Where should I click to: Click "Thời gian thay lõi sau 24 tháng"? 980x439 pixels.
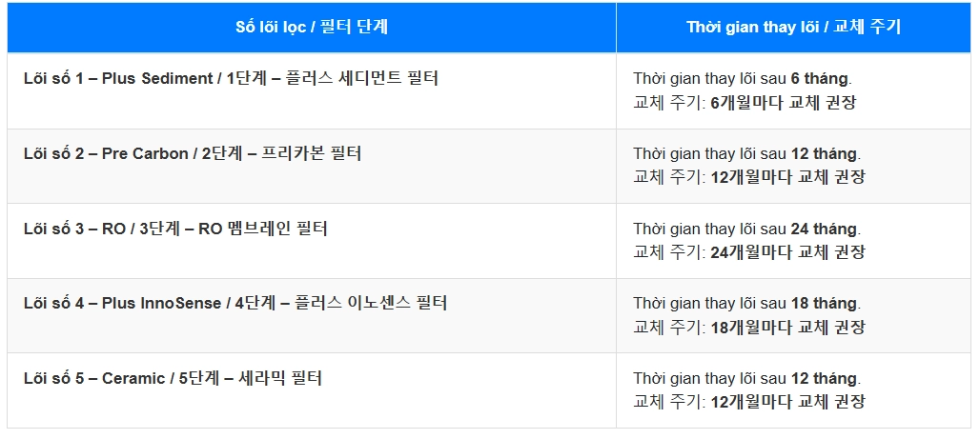[745, 229]
